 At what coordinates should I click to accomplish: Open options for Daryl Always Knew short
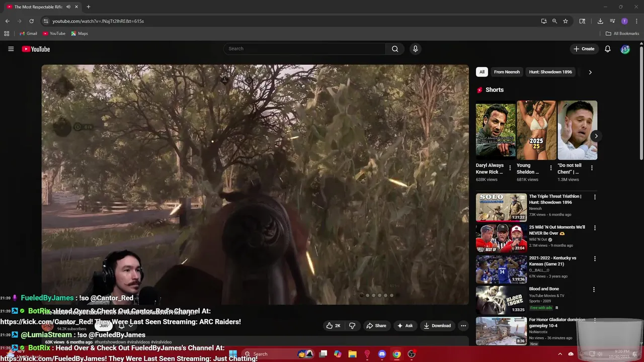[x=510, y=168]
